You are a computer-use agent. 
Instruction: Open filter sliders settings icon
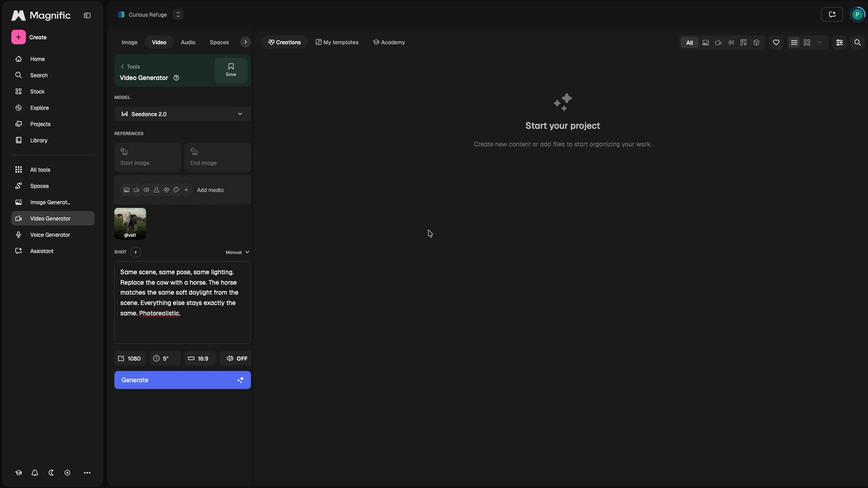(840, 42)
